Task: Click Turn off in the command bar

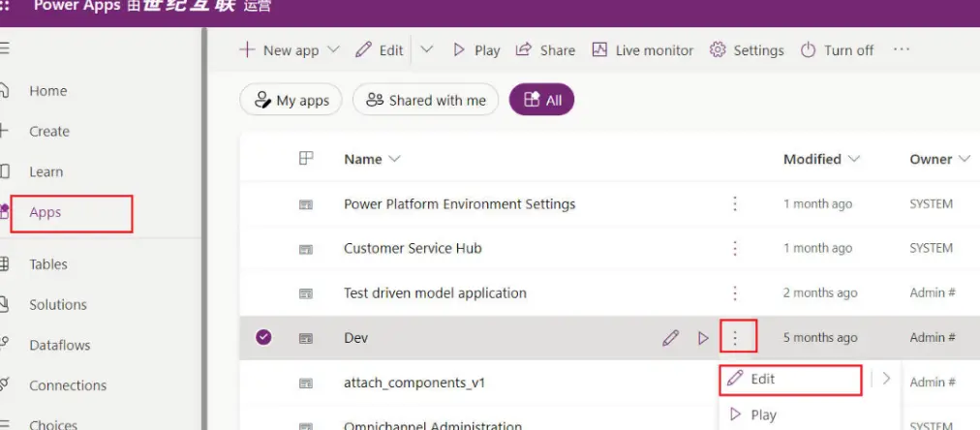Action: point(837,50)
